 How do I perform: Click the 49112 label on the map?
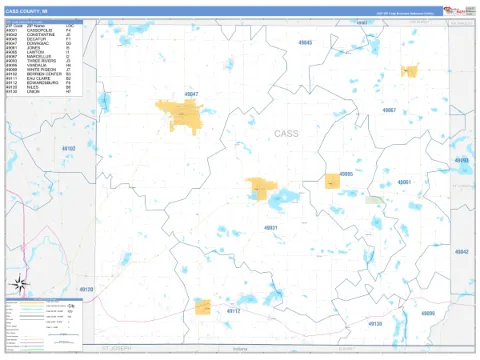(233, 311)
